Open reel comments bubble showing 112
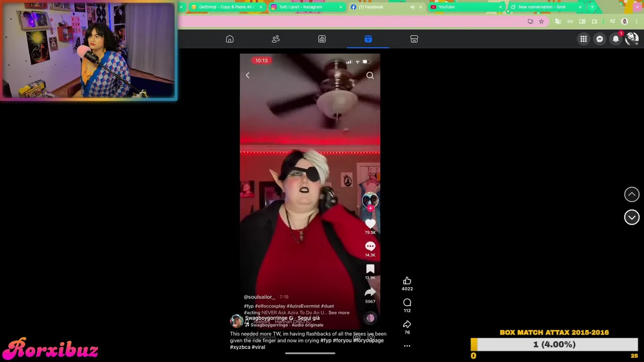The width and height of the screenshot is (644, 362). click(407, 303)
